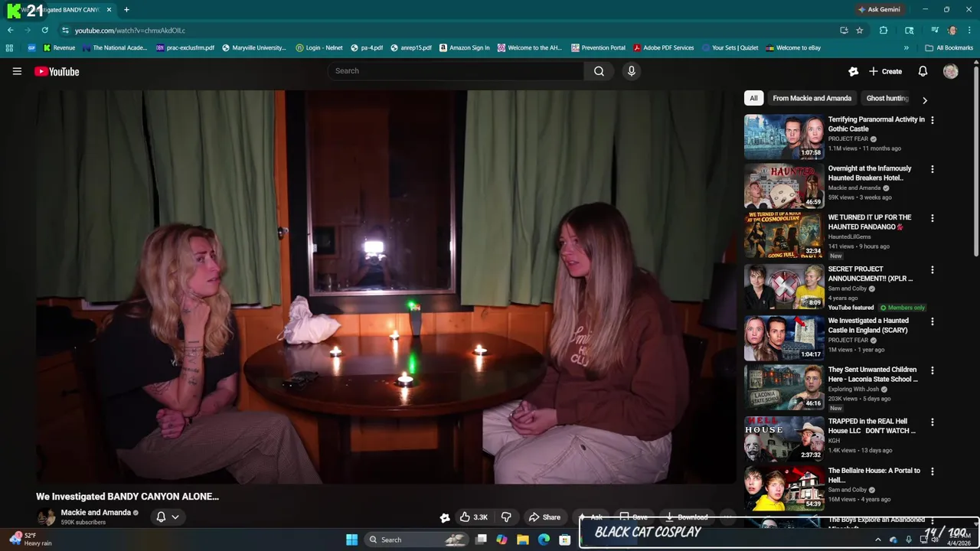980x551 pixels.
Task: Open the bookmarks bar apps grid icon
Action: 9,47
